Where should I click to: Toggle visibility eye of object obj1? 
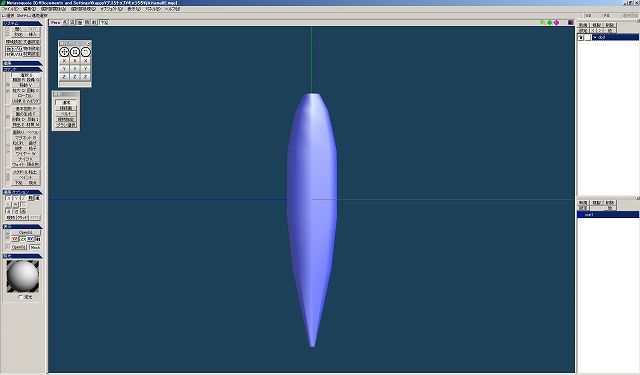point(580,37)
